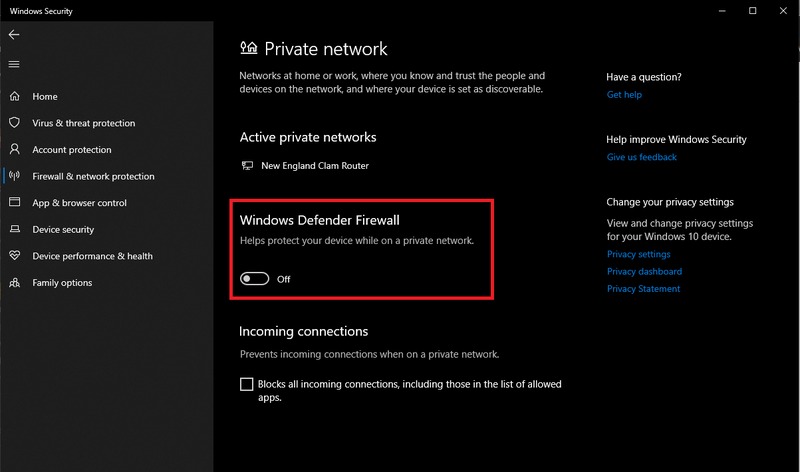Click the Account protection person icon
Viewport: 800px width, 472px height.
(14, 150)
